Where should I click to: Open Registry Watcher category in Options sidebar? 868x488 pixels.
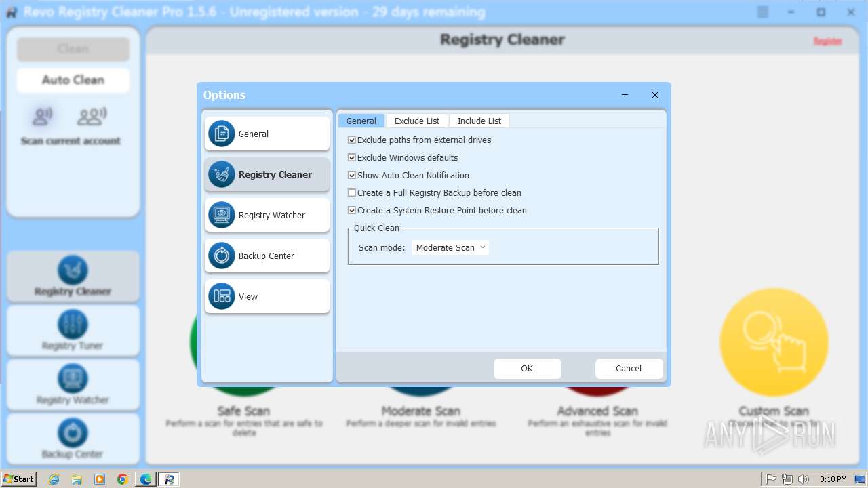tap(267, 215)
